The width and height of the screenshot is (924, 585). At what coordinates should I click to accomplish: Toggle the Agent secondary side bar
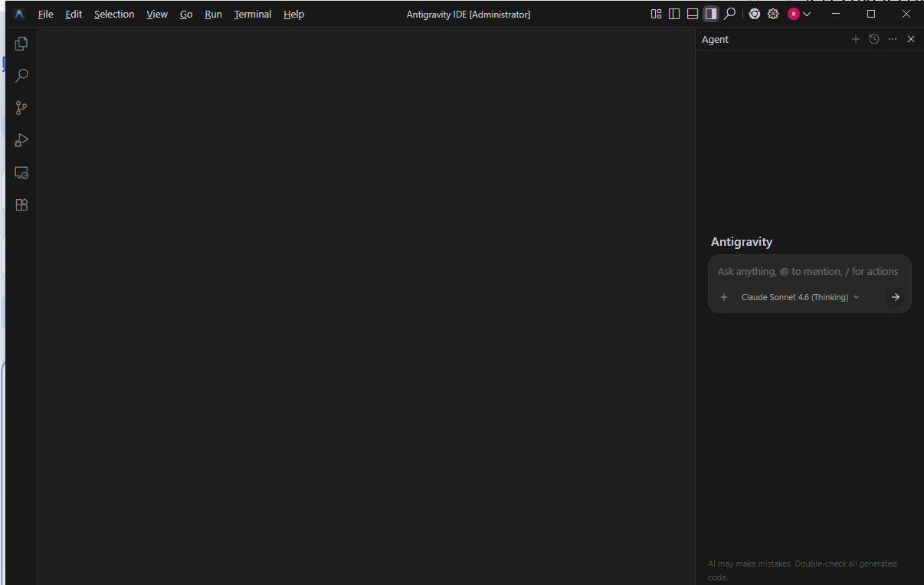[x=711, y=14]
